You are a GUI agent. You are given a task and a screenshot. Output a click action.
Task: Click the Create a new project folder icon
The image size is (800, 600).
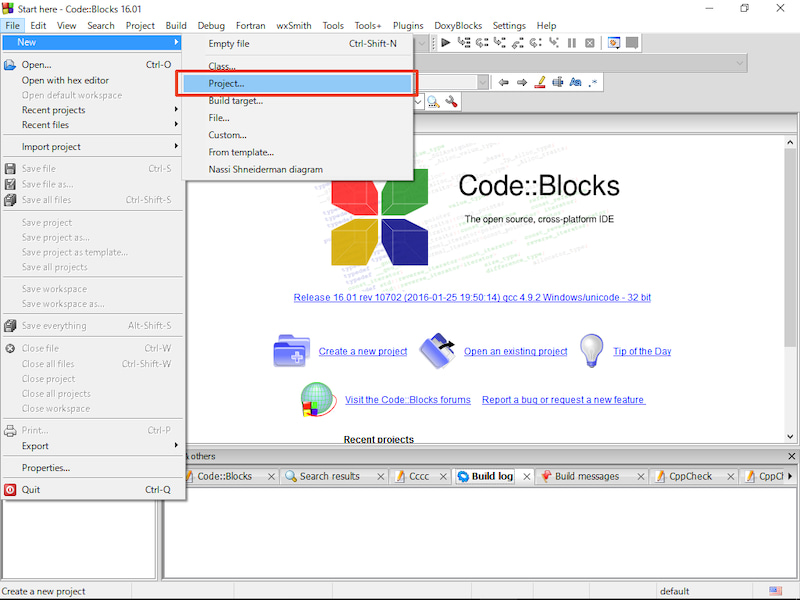tap(292, 351)
